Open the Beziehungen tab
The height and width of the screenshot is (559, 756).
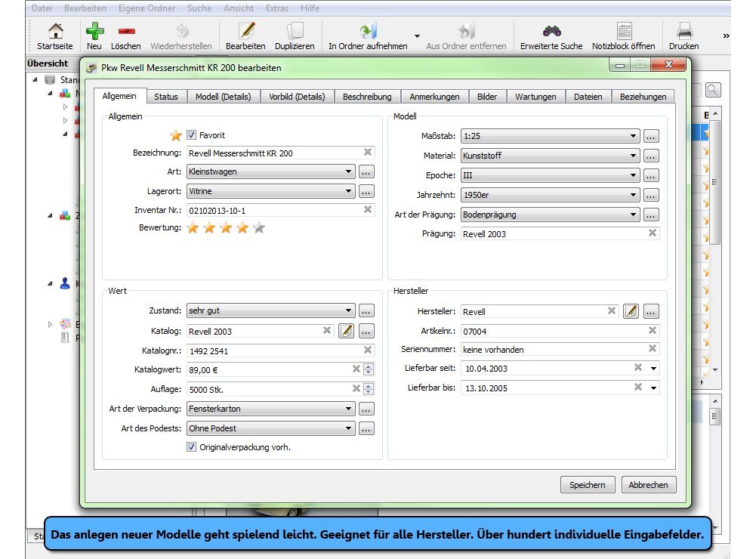coord(643,97)
